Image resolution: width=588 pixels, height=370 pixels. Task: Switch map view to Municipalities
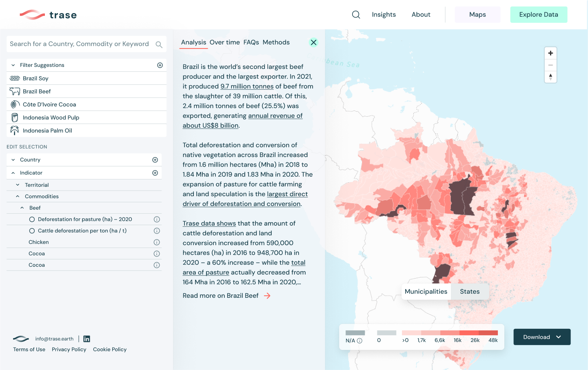426,292
